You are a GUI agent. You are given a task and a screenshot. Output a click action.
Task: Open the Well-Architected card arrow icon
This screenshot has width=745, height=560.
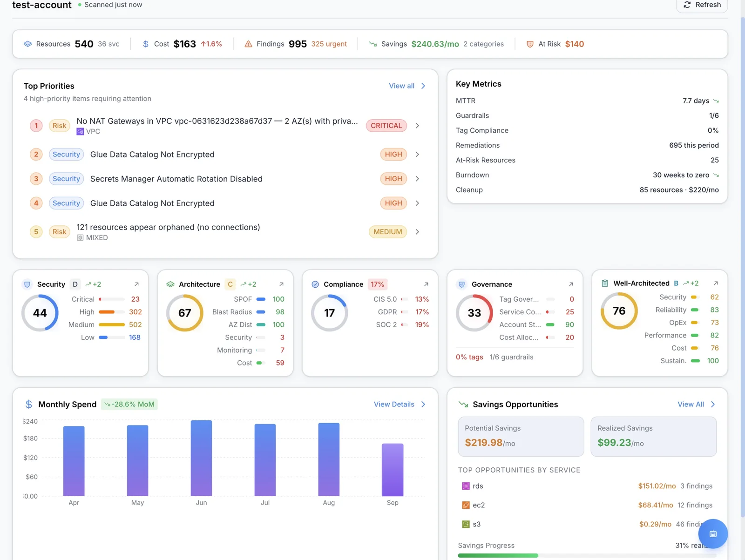click(x=716, y=283)
